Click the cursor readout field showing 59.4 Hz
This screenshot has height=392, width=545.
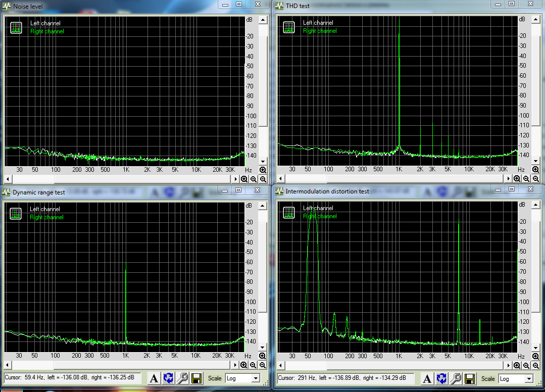click(x=72, y=378)
